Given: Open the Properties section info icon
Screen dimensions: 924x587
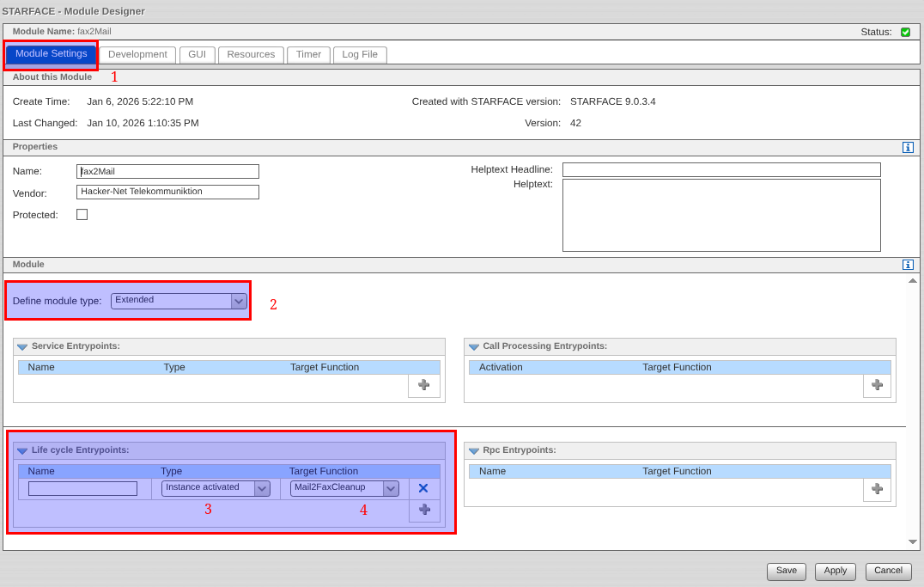Looking at the screenshot, I should click(x=908, y=148).
